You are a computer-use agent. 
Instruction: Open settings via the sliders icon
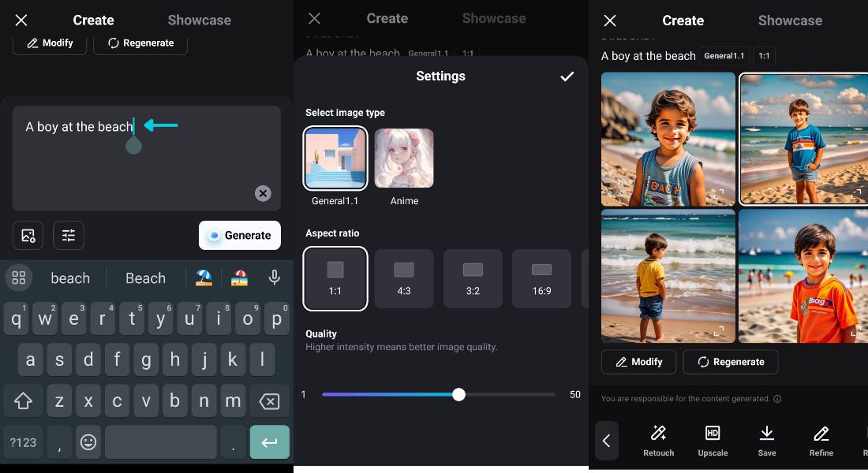pyautogui.click(x=69, y=235)
